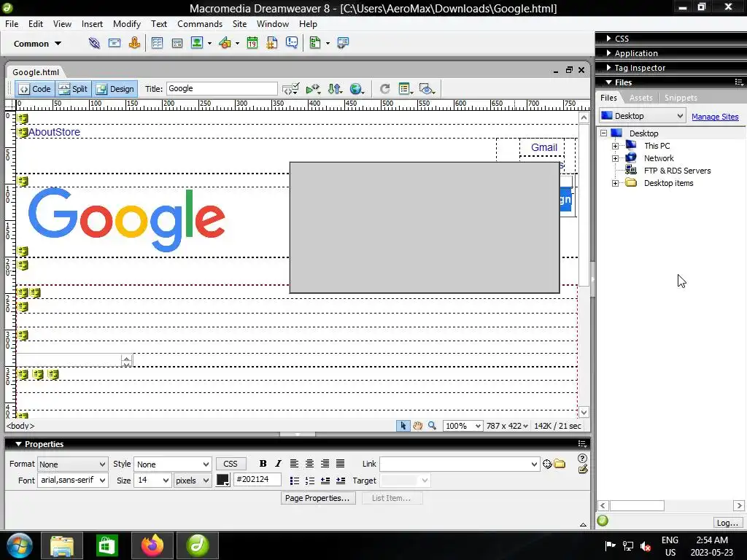Open the Quick Tag Editor pencil icon
The image size is (747, 560).
click(583, 470)
